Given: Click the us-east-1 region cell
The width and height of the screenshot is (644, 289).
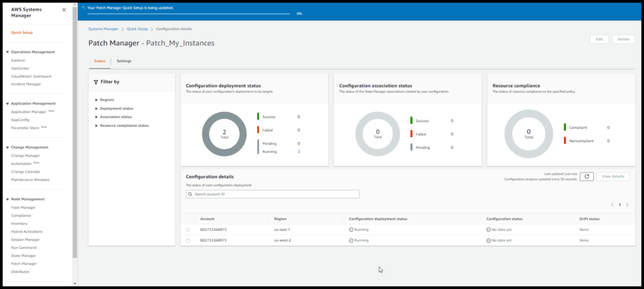Looking at the screenshot, I should (283, 229).
